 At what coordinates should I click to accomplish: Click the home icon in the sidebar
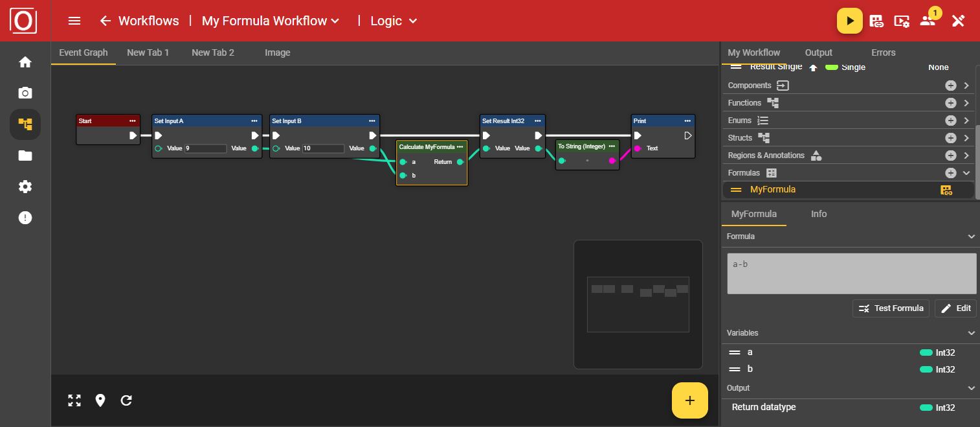[25, 62]
